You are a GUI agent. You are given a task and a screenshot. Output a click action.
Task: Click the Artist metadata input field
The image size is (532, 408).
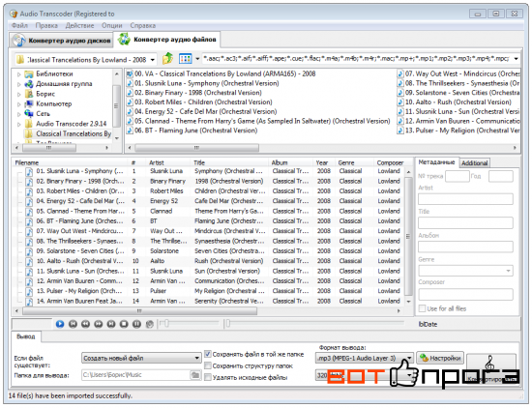coord(465,199)
